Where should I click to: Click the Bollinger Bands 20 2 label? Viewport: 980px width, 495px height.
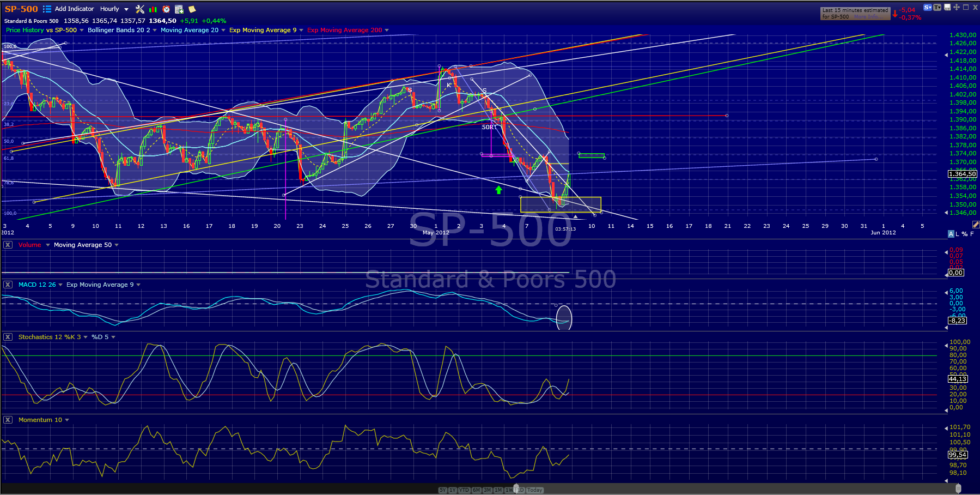pyautogui.click(x=119, y=30)
